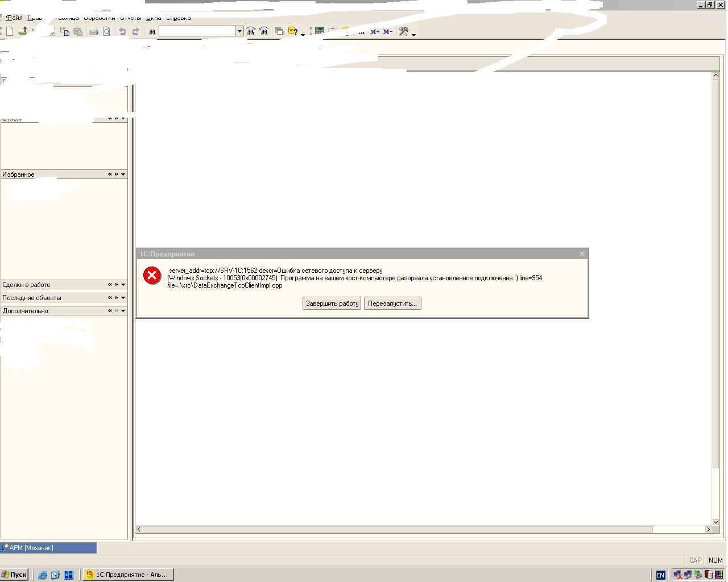Open Internet Explorer from quick launch

[43, 575]
